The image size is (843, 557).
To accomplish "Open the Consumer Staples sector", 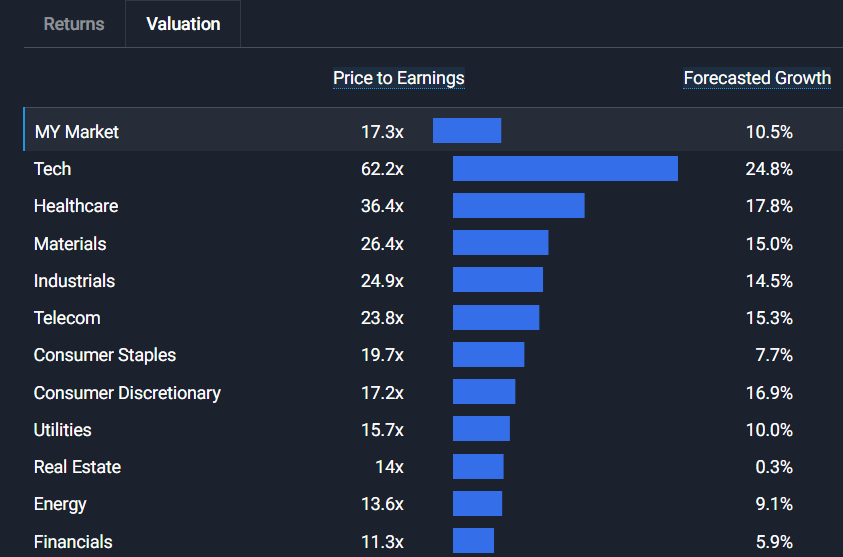I will pos(105,355).
